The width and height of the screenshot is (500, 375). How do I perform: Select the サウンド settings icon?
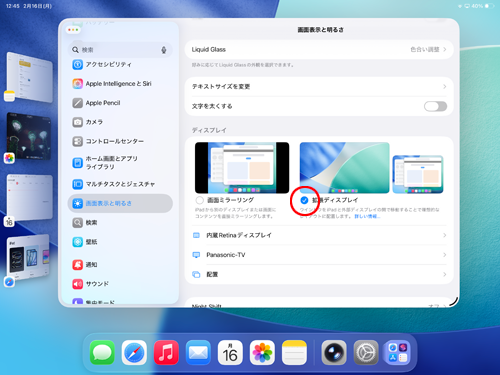pyautogui.click(x=77, y=284)
